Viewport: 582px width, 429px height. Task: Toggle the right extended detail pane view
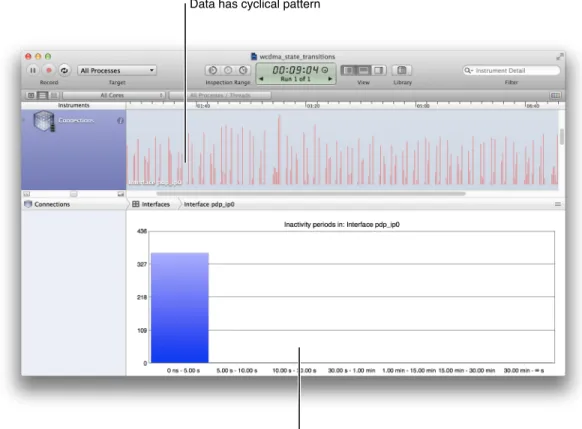point(379,70)
